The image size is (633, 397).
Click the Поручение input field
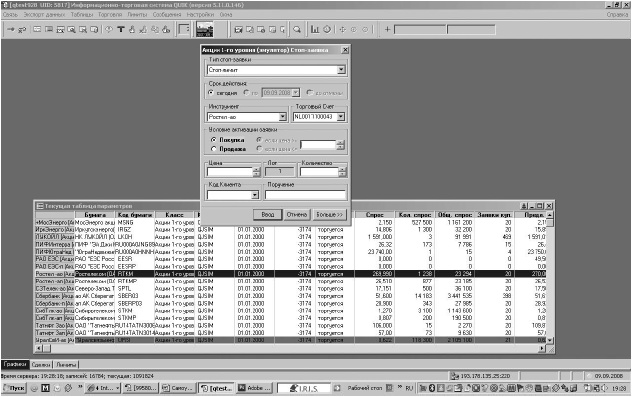pos(306,195)
